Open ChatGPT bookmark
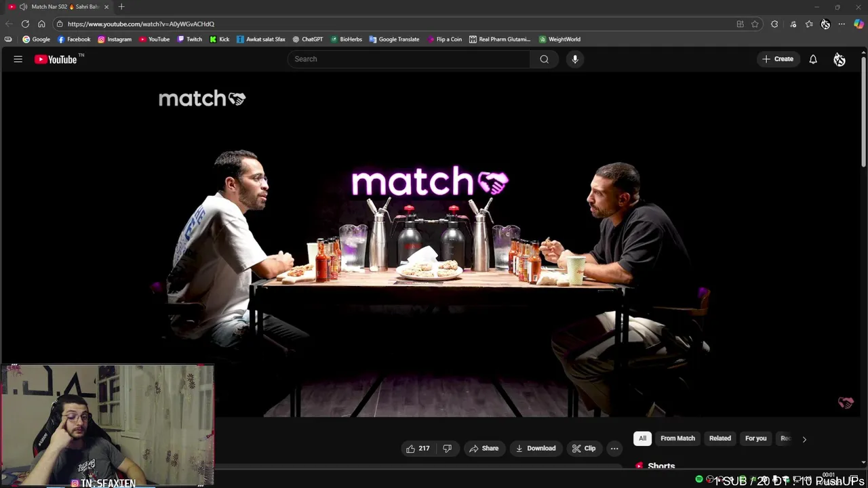This screenshot has width=868, height=488. (308, 39)
